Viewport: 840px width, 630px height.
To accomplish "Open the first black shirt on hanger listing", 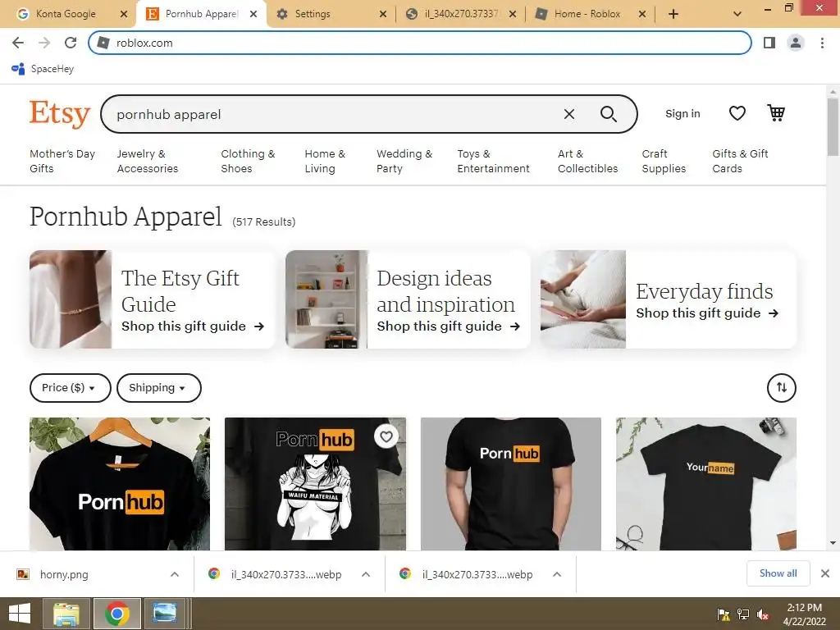I will [120, 484].
